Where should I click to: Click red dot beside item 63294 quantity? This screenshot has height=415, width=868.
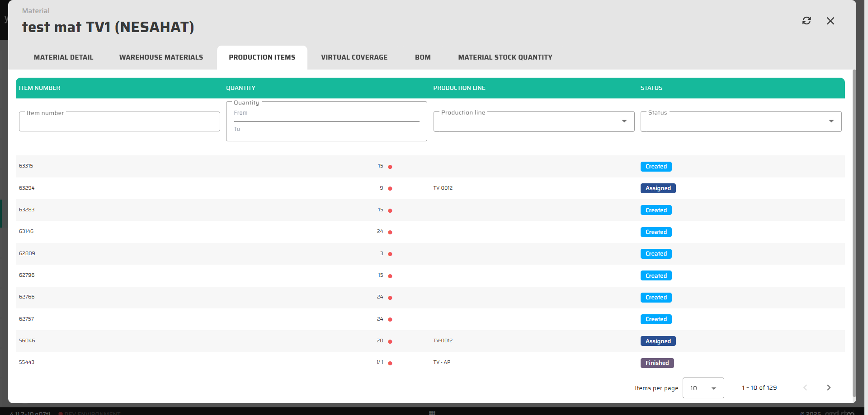click(390, 188)
